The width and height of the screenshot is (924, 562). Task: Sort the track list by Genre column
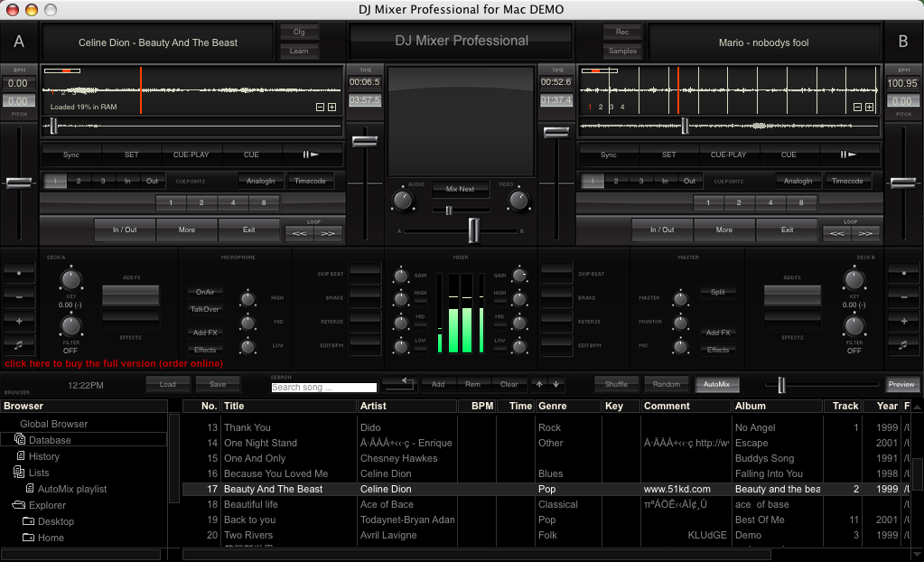[569, 406]
